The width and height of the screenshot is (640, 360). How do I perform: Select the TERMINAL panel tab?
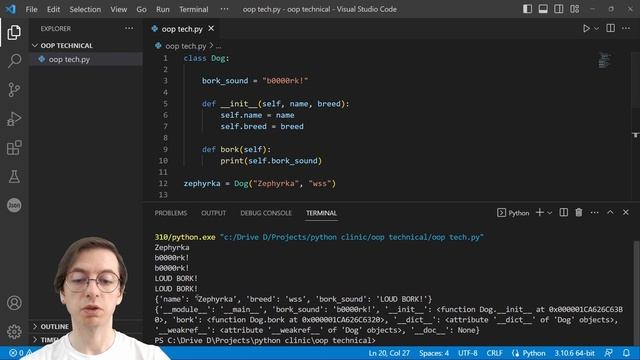pyautogui.click(x=321, y=213)
